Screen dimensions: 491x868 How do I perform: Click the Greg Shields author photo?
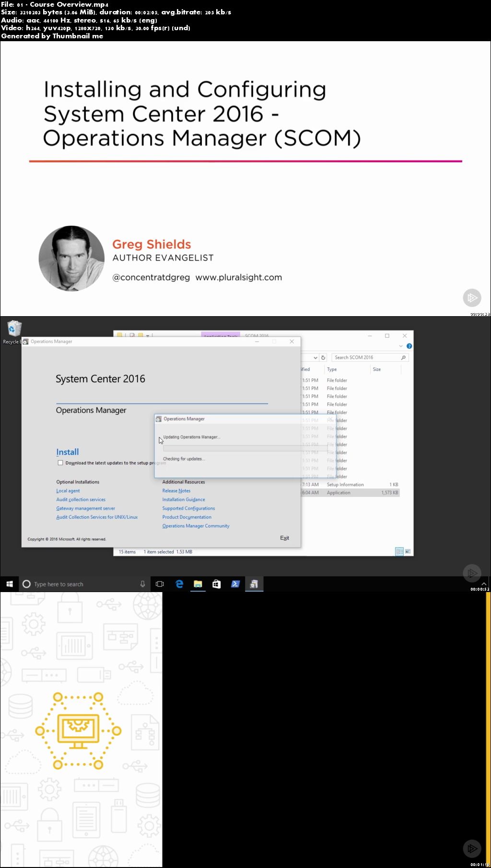pyautogui.click(x=71, y=259)
